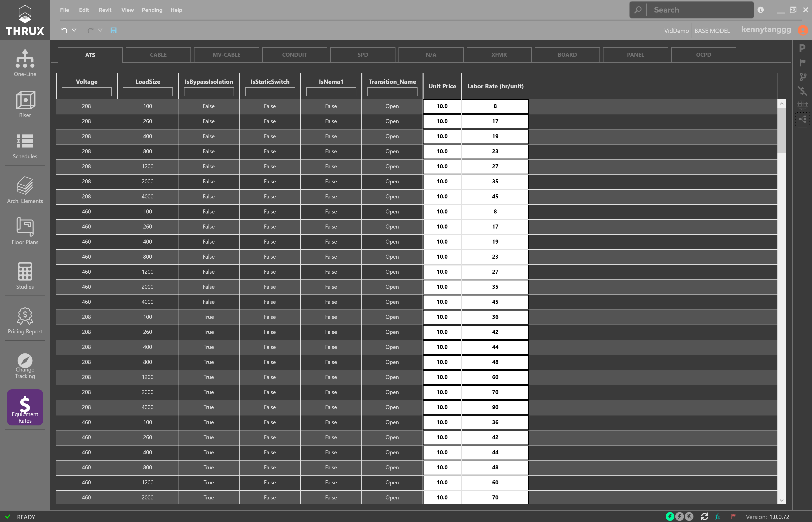Click the dotted grid icon in right sidebar
Viewport: 812px width, 522px height.
[802, 105]
